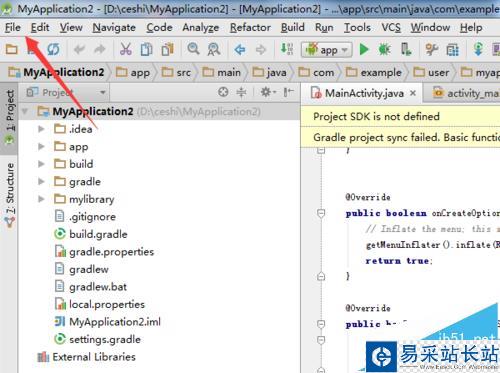Open the Navigate menu
This screenshot has height=373, width=500.
[x=114, y=27]
